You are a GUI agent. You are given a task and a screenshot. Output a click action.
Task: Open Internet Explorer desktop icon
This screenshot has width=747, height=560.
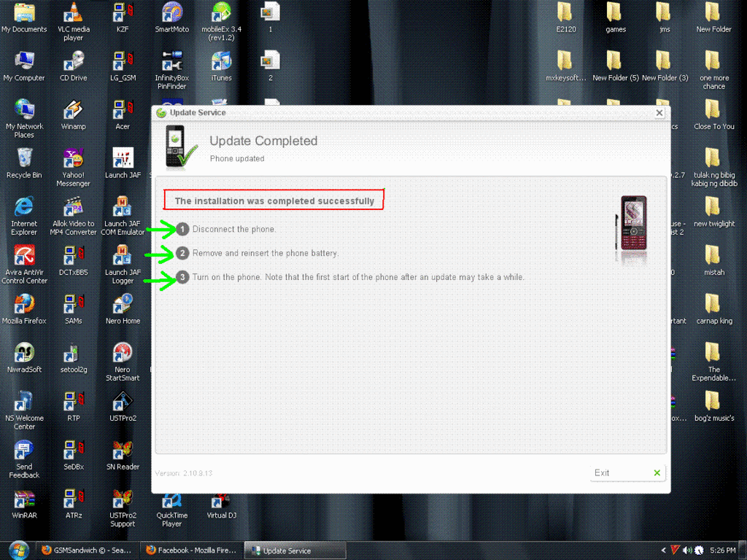(x=24, y=216)
